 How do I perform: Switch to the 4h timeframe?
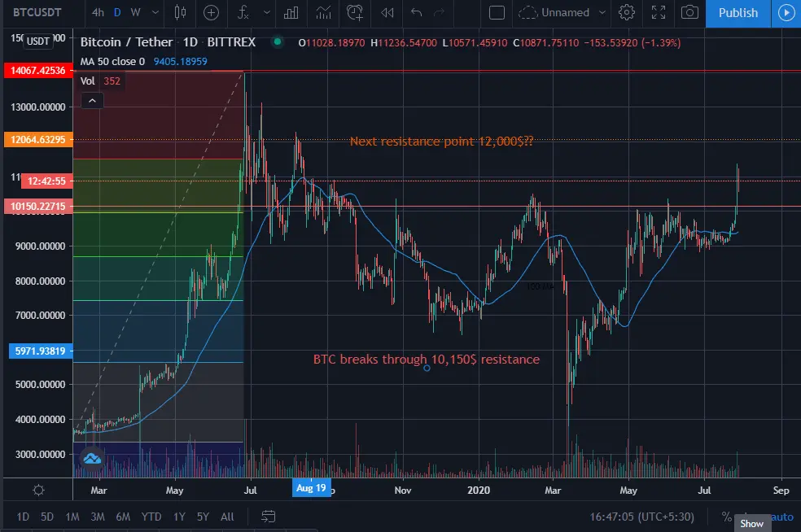click(98, 12)
